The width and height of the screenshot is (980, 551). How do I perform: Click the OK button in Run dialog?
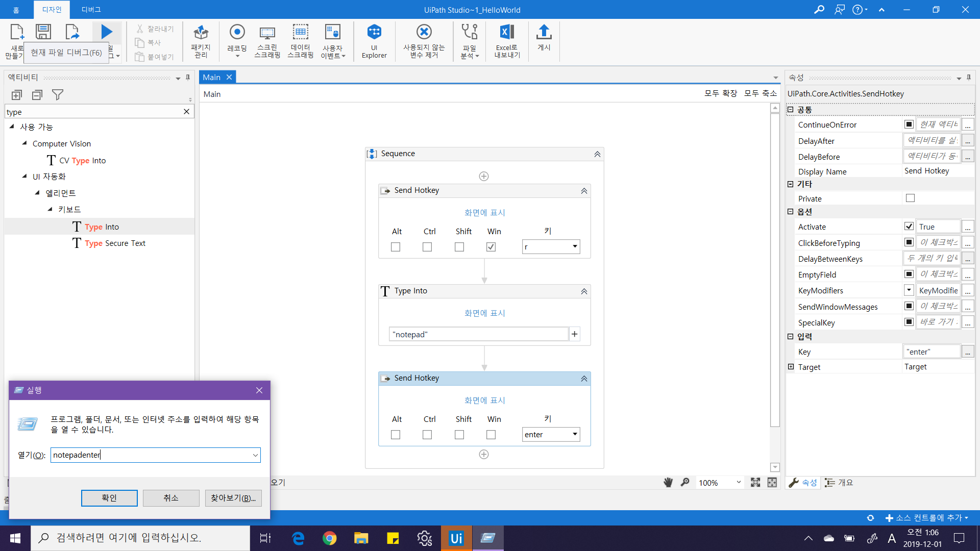[109, 498]
